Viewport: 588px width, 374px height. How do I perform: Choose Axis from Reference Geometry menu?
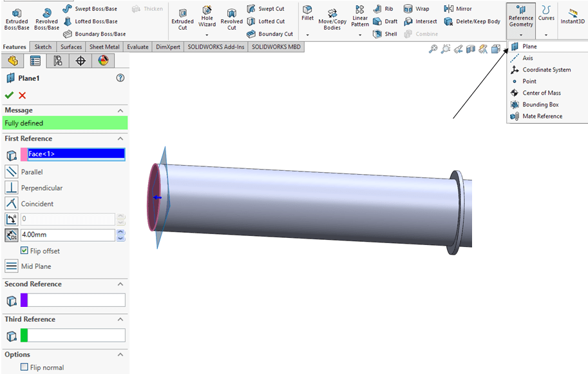tap(527, 58)
